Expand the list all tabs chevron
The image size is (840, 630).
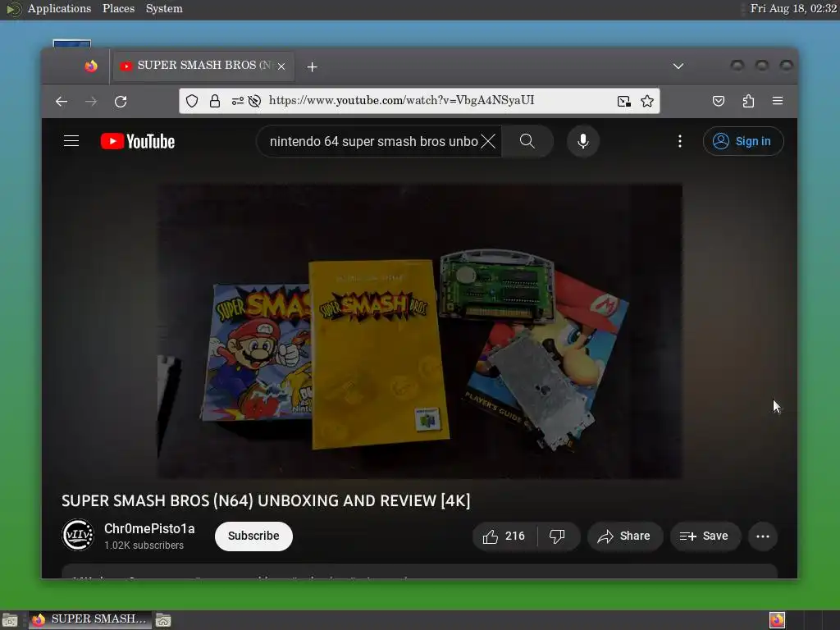tap(678, 66)
